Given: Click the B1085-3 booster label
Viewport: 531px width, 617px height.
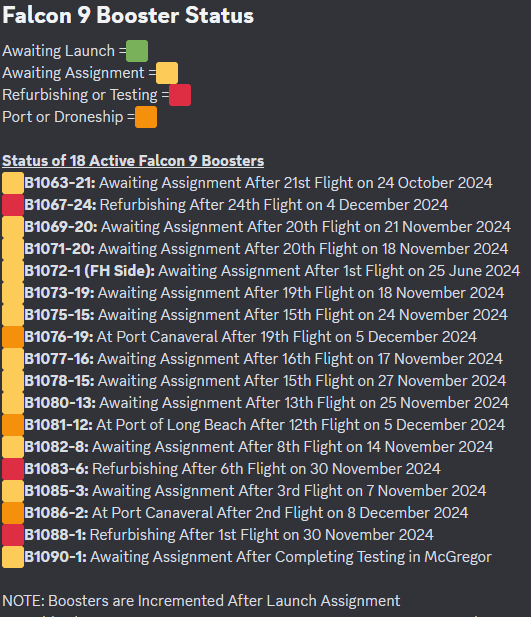Looking at the screenshot, I should [x=57, y=491].
